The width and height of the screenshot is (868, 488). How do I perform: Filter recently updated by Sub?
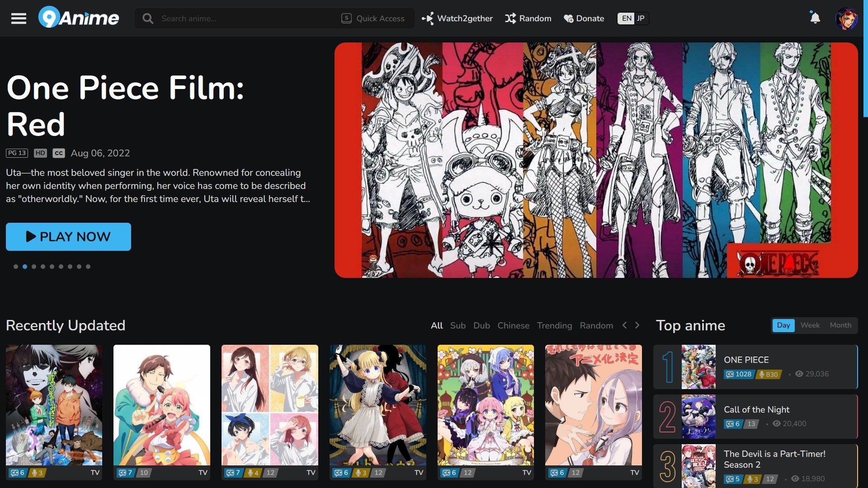tap(458, 325)
